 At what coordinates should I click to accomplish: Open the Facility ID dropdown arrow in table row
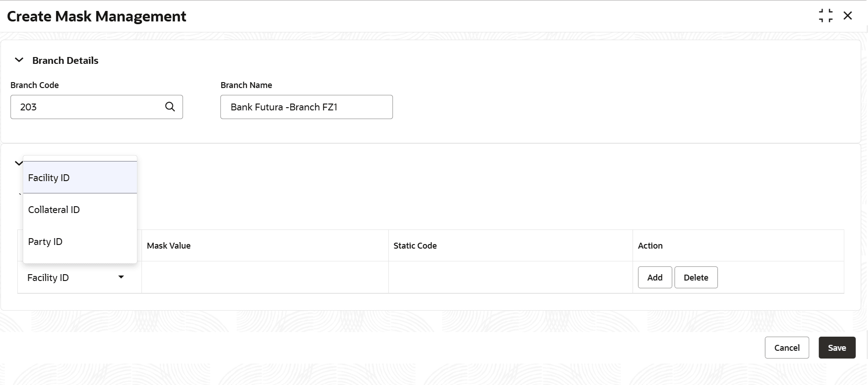(121, 277)
